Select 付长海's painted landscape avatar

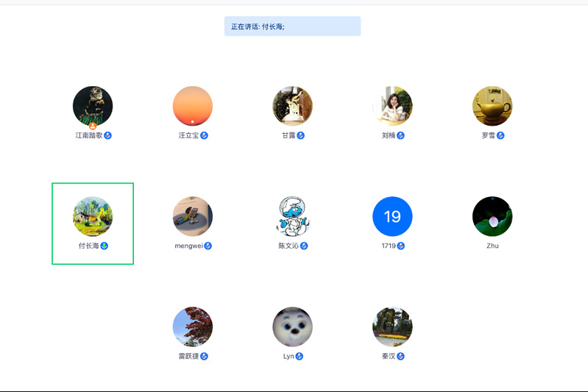pyautogui.click(x=93, y=216)
